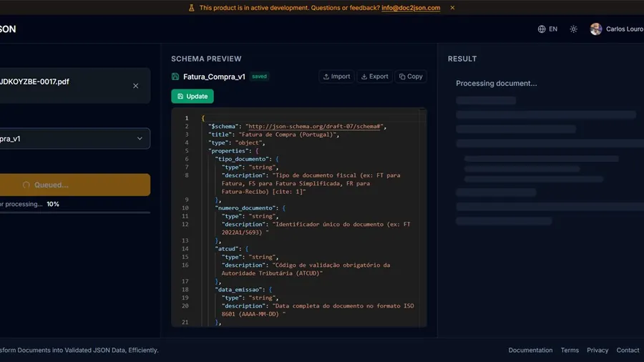The image size is (644, 362).
Task: Export the current schema
Action: click(374, 77)
